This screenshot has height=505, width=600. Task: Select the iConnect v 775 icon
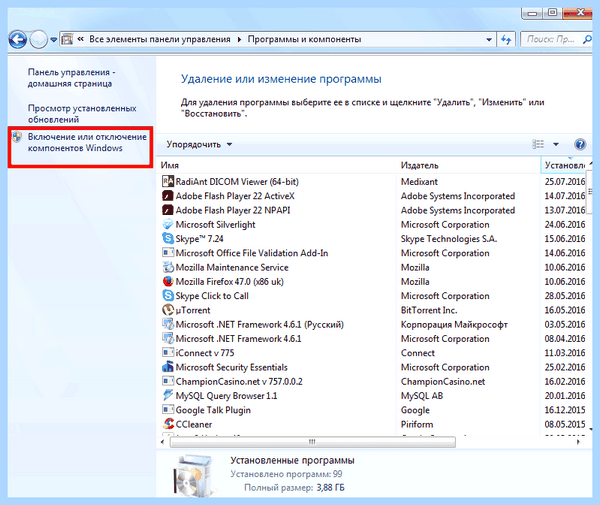[168, 353]
